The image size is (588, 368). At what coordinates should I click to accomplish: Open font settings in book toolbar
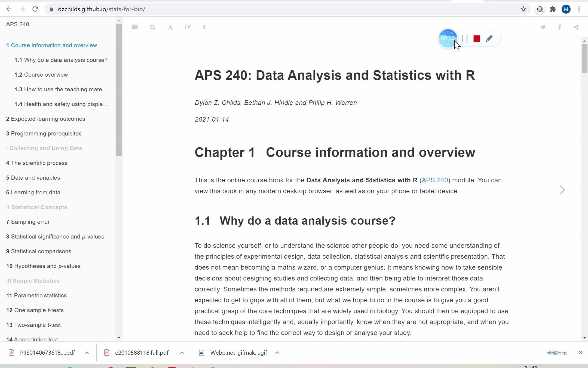(170, 27)
